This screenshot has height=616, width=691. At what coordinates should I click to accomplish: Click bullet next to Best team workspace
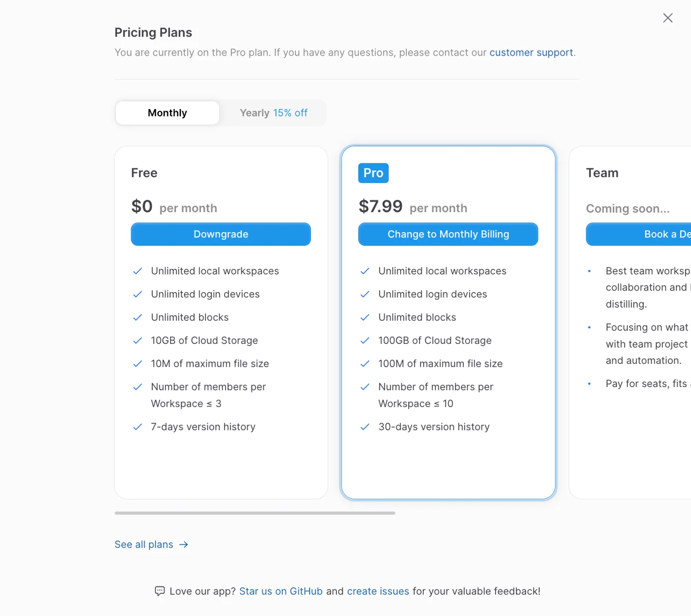click(590, 271)
